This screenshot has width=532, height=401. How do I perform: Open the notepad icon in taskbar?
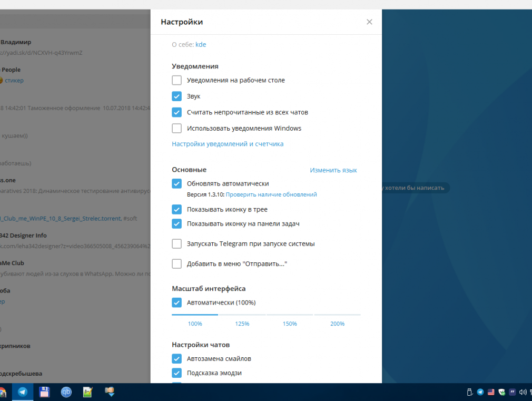(x=88, y=392)
